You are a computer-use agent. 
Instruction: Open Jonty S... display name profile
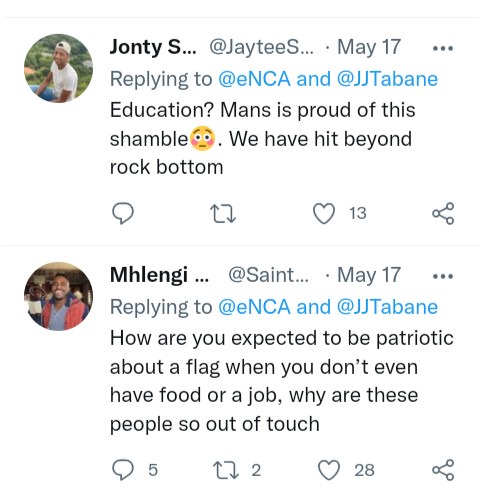click(153, 47)
